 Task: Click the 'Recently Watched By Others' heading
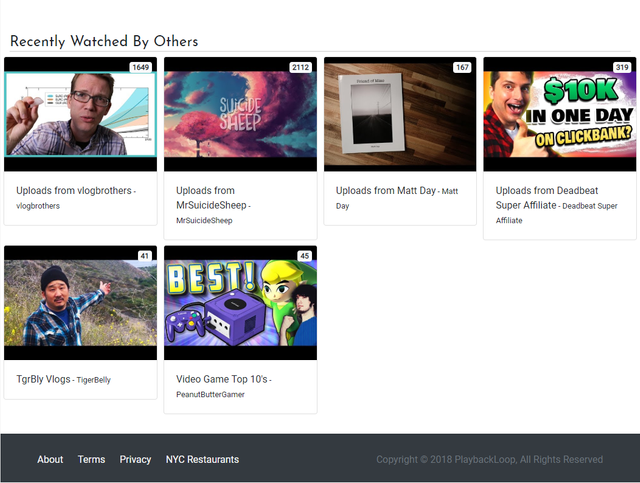point(104,41)
